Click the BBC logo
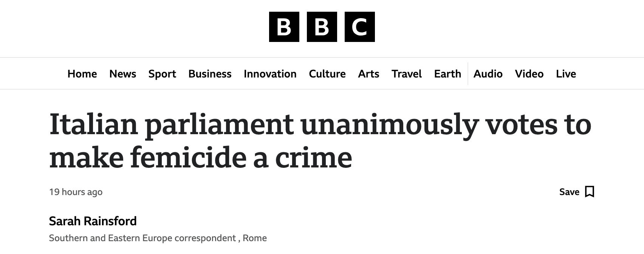644x254 pixels. tap(322, 27)
